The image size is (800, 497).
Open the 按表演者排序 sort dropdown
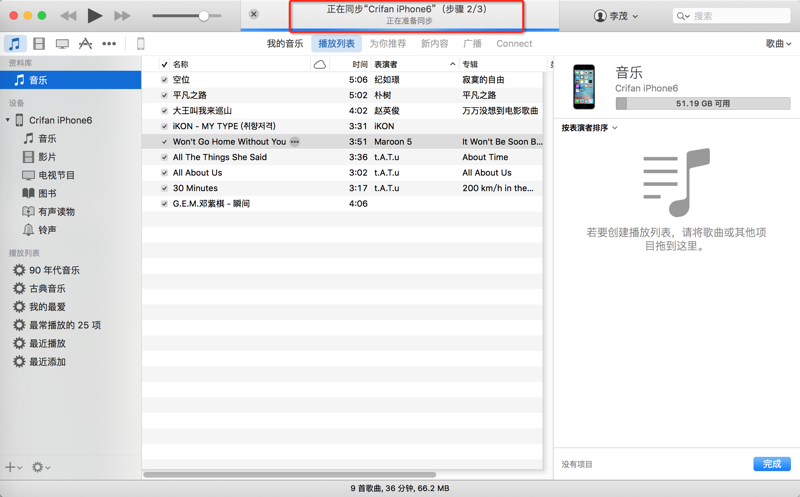tap(589, 128)
